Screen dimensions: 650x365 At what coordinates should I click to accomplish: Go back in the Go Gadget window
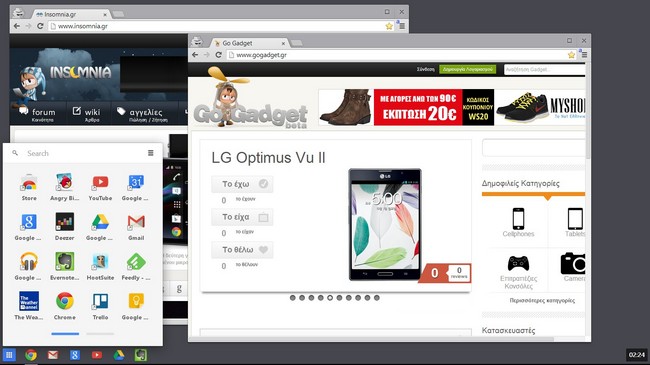tap(195, 55)
